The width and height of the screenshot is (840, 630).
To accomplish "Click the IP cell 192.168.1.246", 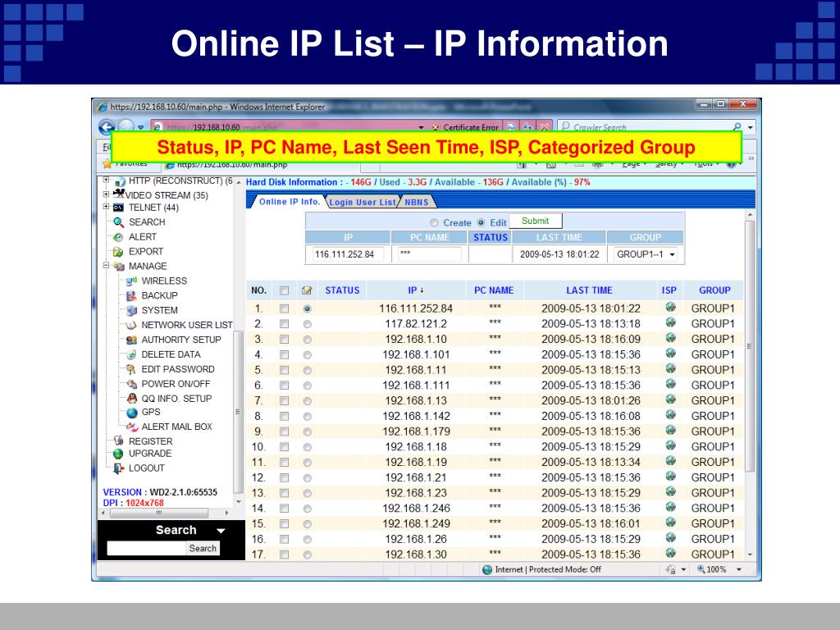I will tap(416, 509).
